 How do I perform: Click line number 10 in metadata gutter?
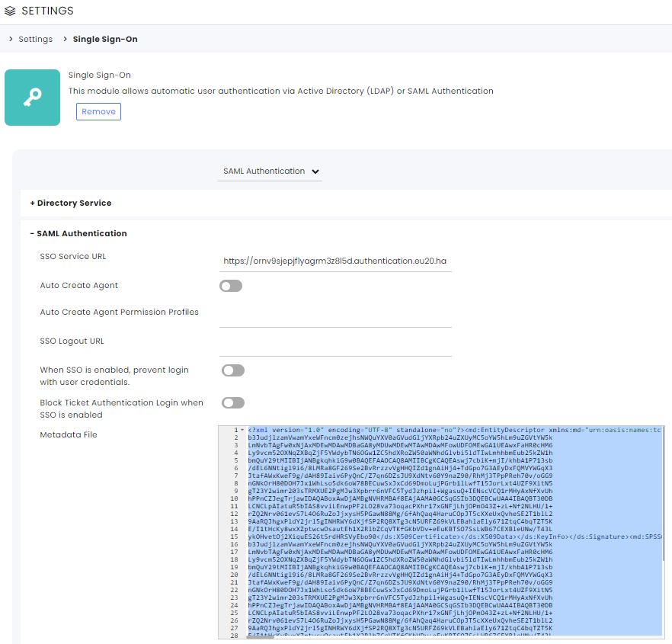[234, 498]
